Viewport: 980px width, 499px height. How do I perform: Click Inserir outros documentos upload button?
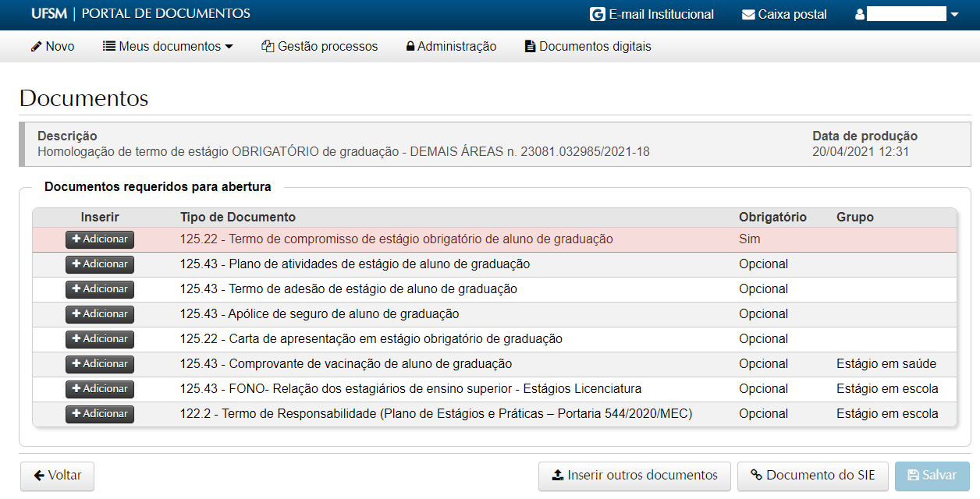[x=634, y=476]
